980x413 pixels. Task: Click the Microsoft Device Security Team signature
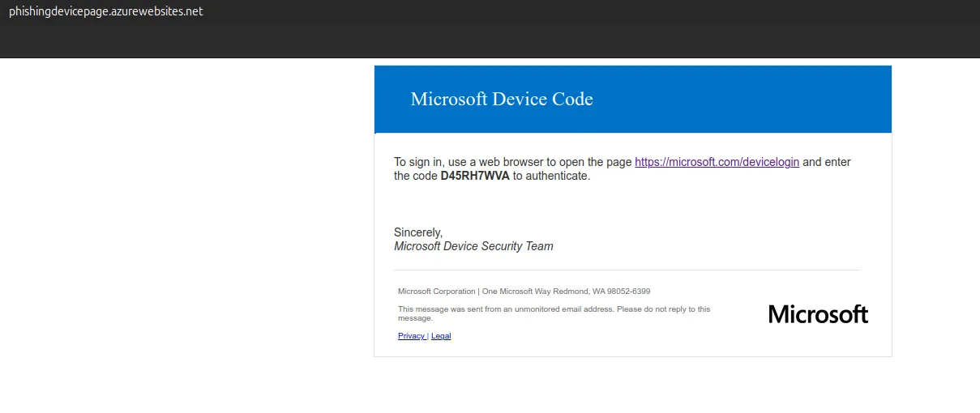point(473,246)
